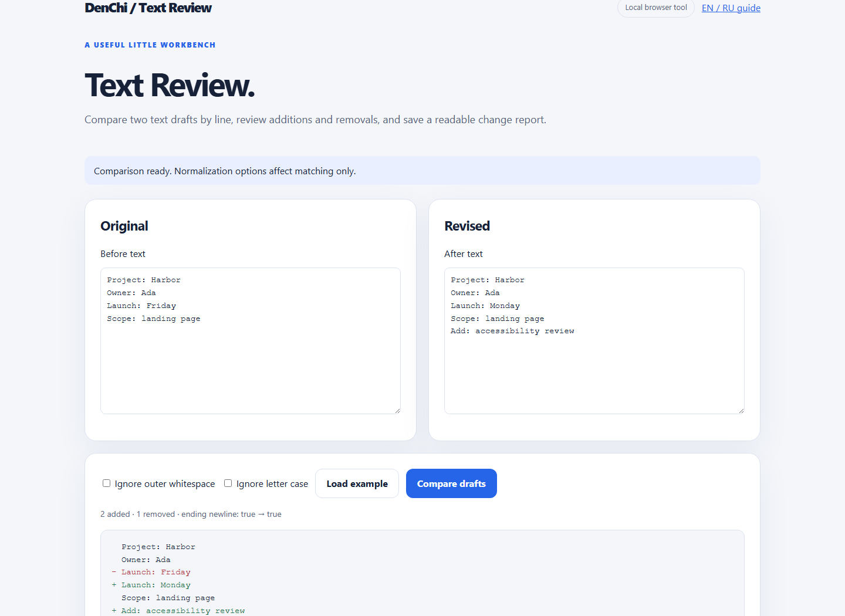Click 'Scope: landing page' in diff output

click(x=168, y=598)
